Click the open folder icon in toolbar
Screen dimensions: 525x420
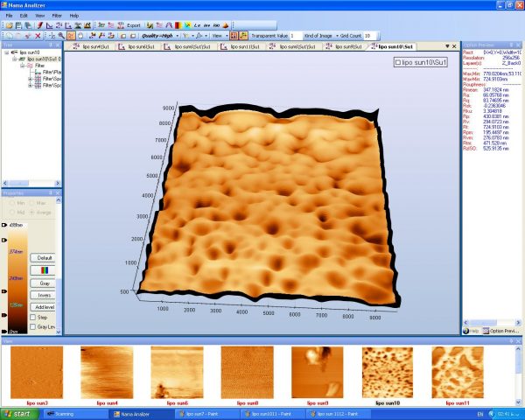click(x=10, y=25)
